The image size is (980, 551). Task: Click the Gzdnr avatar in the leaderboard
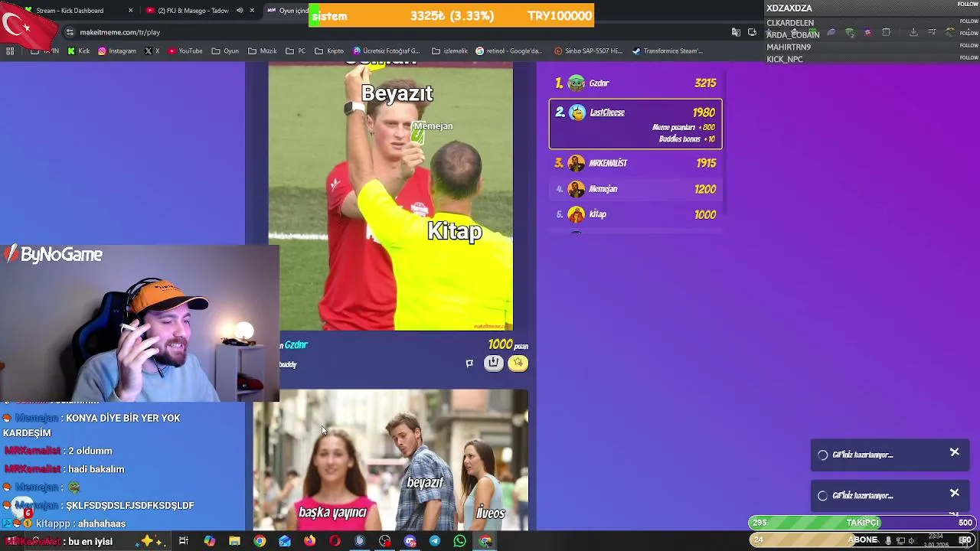[577, 83]
